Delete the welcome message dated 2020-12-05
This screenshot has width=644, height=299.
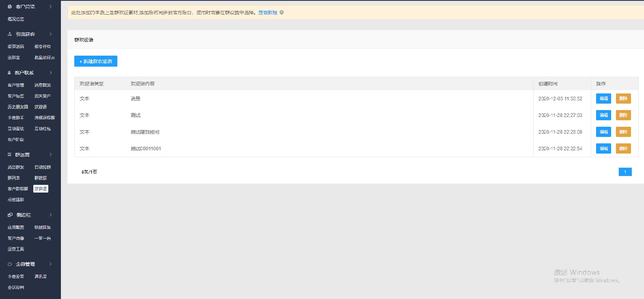point(623,99)
